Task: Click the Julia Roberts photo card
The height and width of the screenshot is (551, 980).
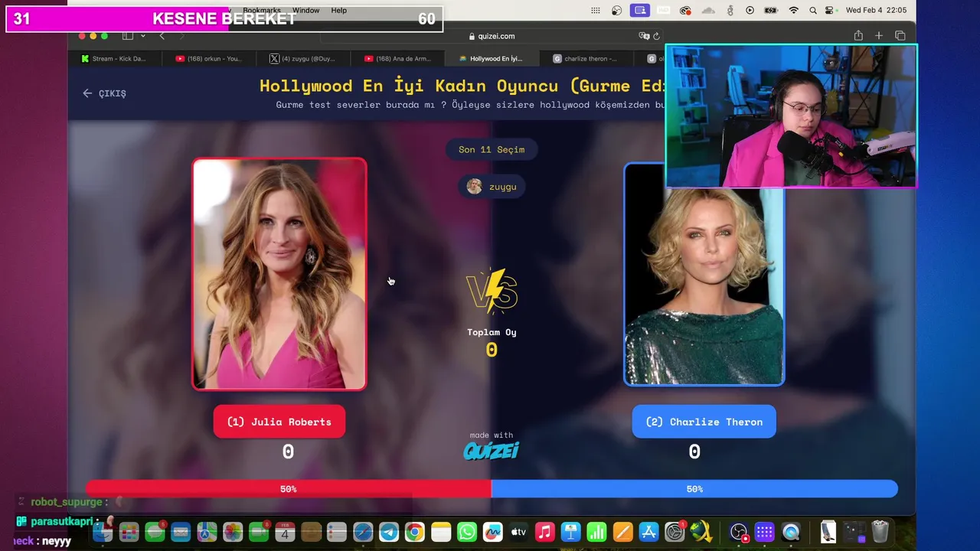Action: tap(279, 274)
